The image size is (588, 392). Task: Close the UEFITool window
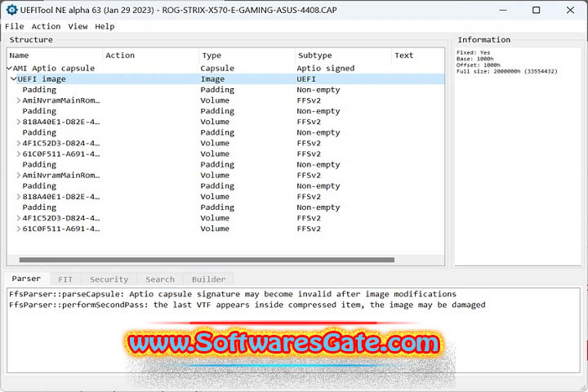click(570, 10)
